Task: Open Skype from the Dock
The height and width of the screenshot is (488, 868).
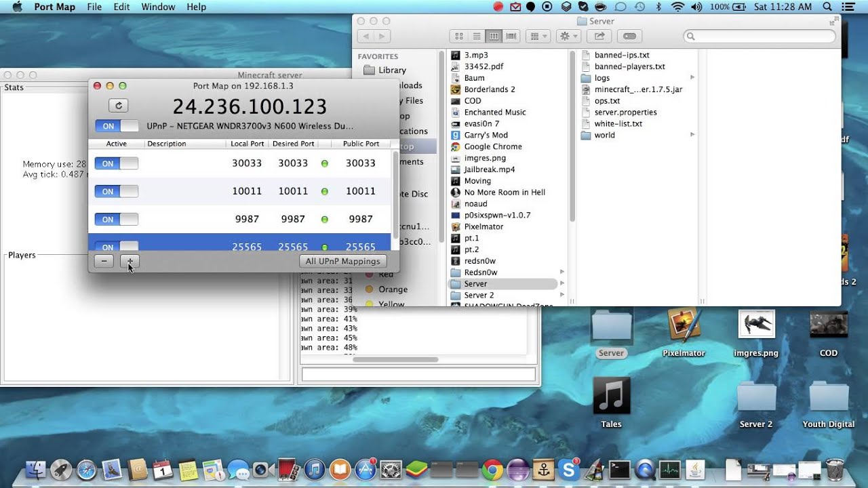Action: pos(568,470)
